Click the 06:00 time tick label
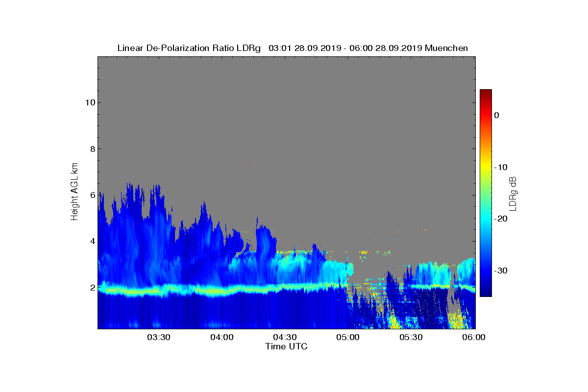This screenshot has height=392, width=588. (474, 337)
